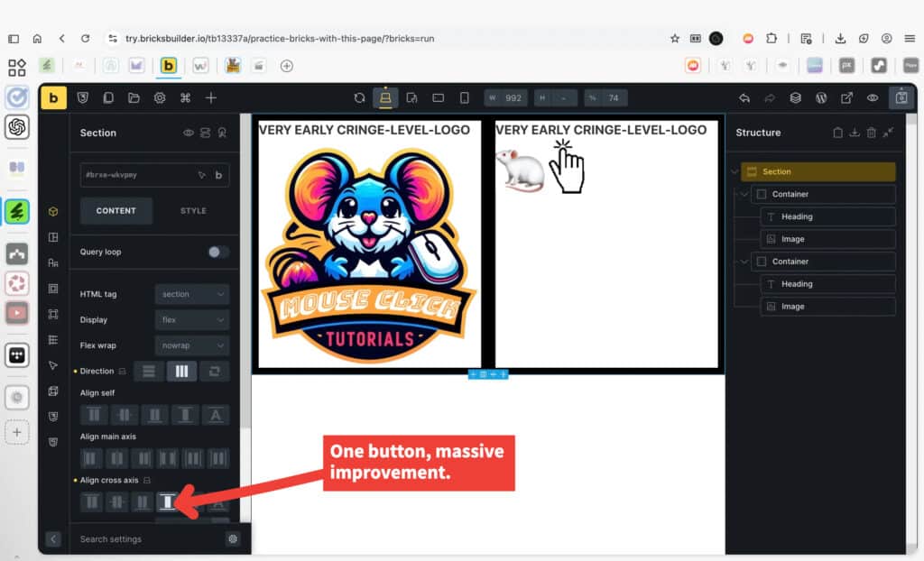Click the undo arrow in toolbar
This screenshot has height=561, width=924.
(744, 98)
